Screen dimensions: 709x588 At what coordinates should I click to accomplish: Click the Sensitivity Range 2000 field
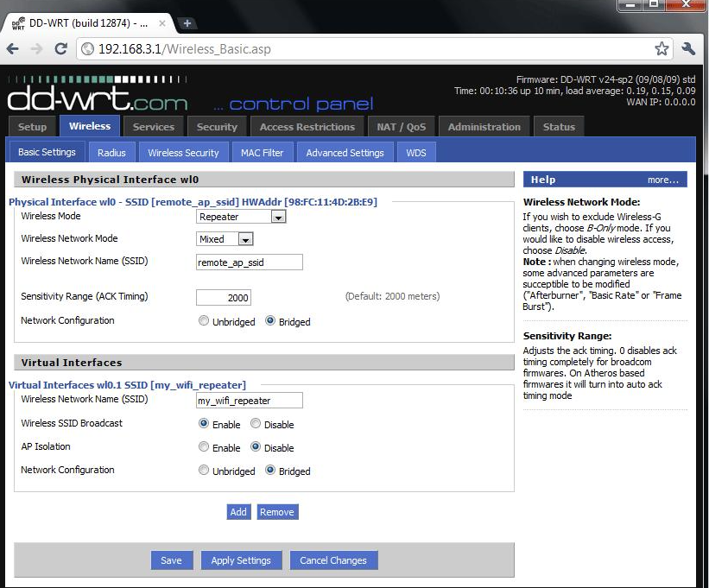coord(224,297)
